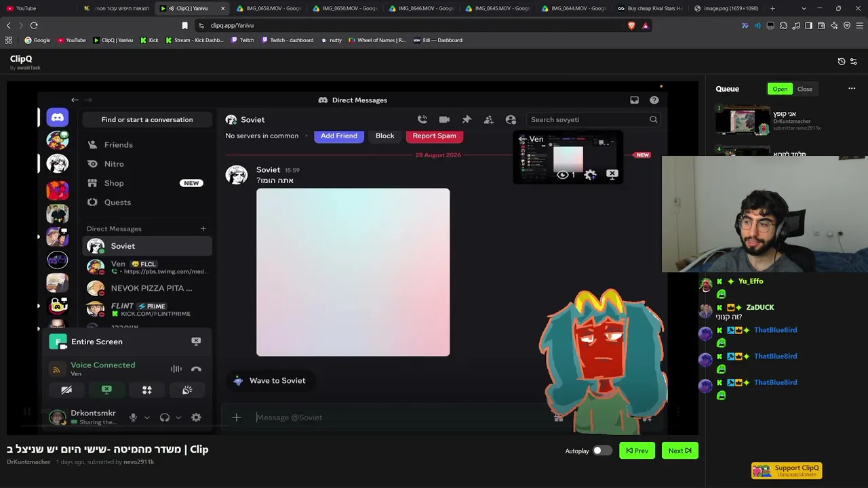
Task: Toggle screen share in voice controls row
Action: click(x=106, y=390)
